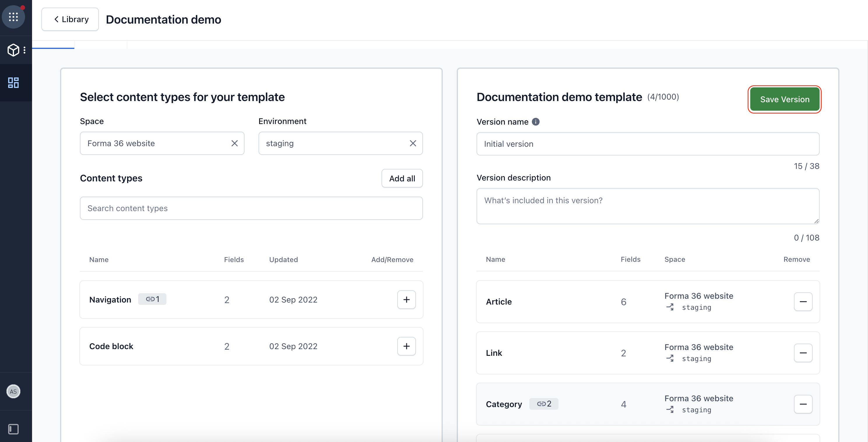868x442 pixels.
Task: Open the apps grid launcher icon
Action: coord(13,17)
